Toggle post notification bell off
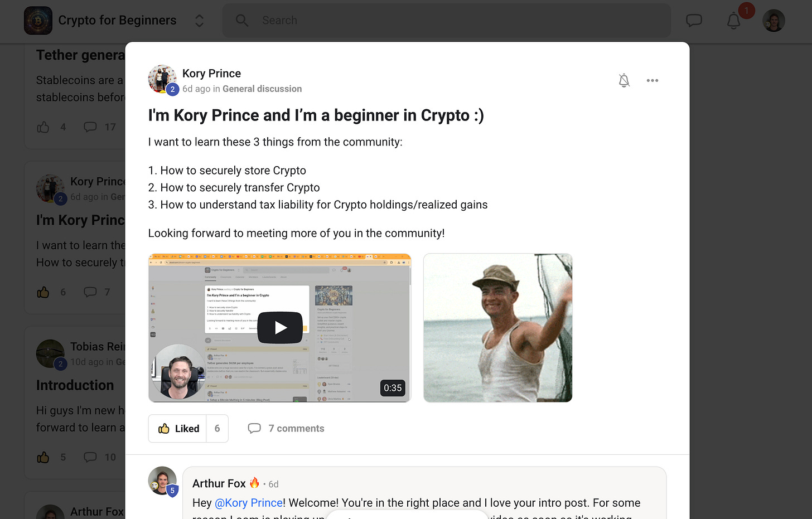Viewport: 812px width, 519px height. point(624,81)
